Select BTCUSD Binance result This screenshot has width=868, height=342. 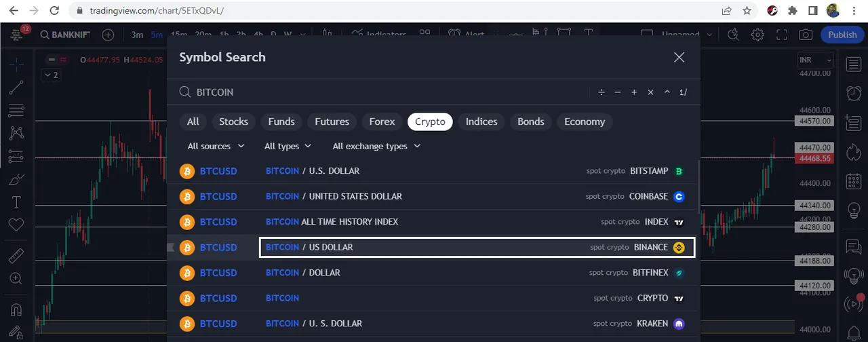pyautogui.click(x=433, y=248)
